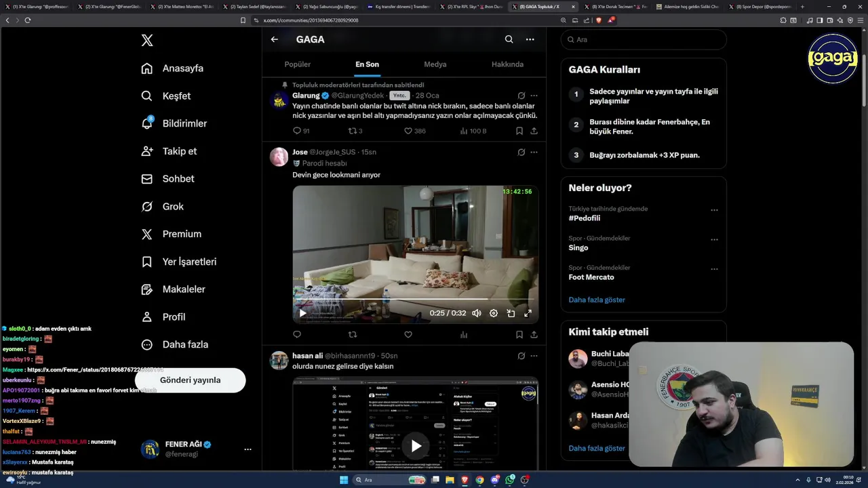Reload the page in the browser
Screen dimensions: 868x488
[27, 20]
